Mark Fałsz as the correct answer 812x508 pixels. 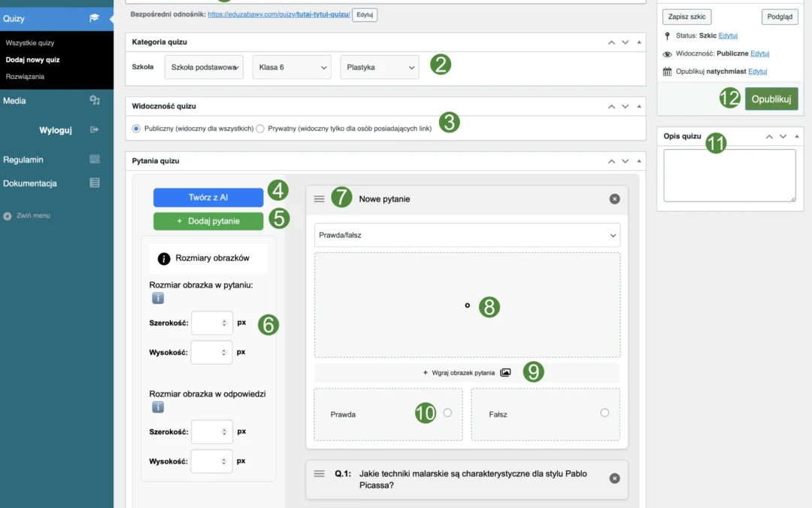pyautogui.click(x=604, y=412)
